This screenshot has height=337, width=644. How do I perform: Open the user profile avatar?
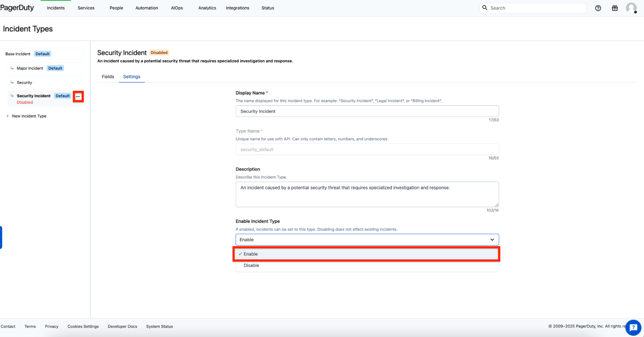[631, 8]
